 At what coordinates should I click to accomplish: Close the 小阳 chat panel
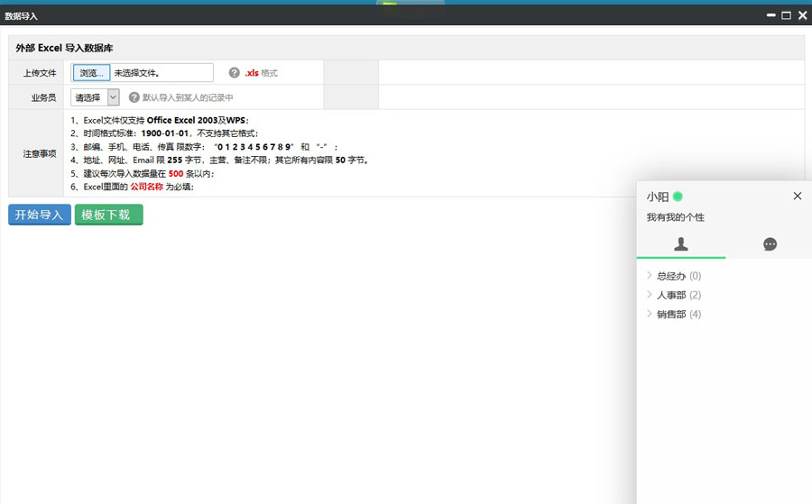pos(797,196)
